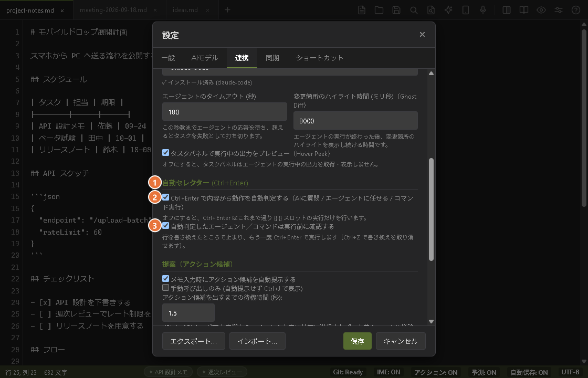Open the 同期 settings tab
588x378 pixels.
(272, 58)
